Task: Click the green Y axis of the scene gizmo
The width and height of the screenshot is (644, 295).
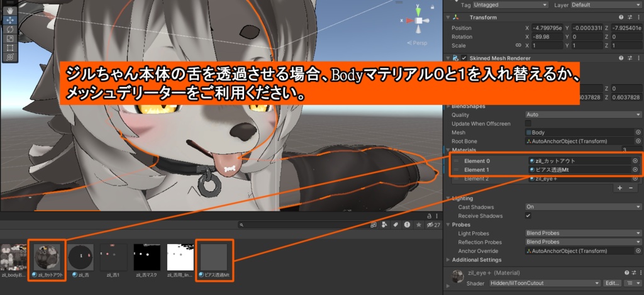Action: (418, 11)
